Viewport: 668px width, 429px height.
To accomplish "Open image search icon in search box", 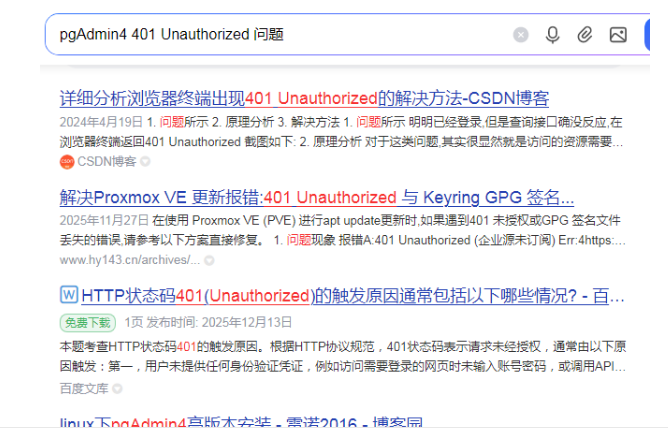I will pyautogui.click(x=618, y=35).
